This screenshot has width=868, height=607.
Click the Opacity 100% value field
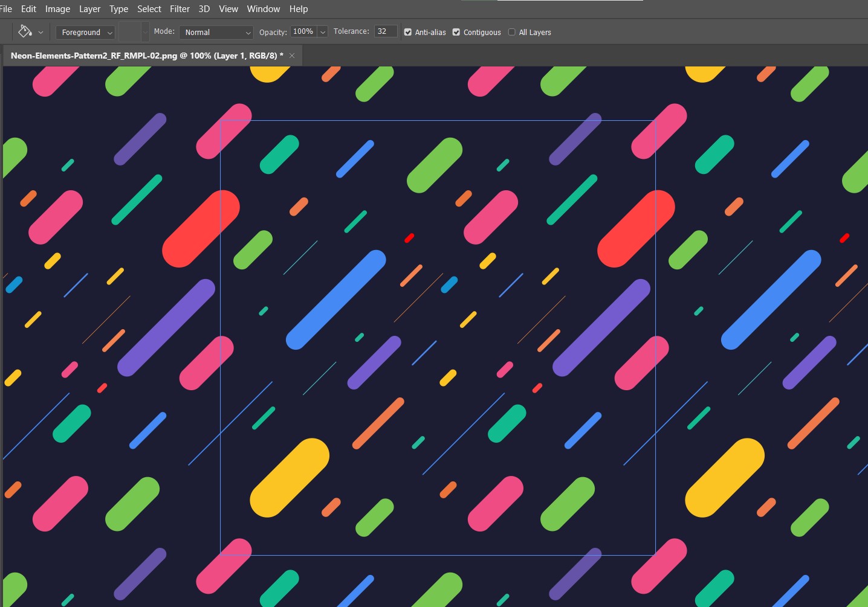pos(303,31)
